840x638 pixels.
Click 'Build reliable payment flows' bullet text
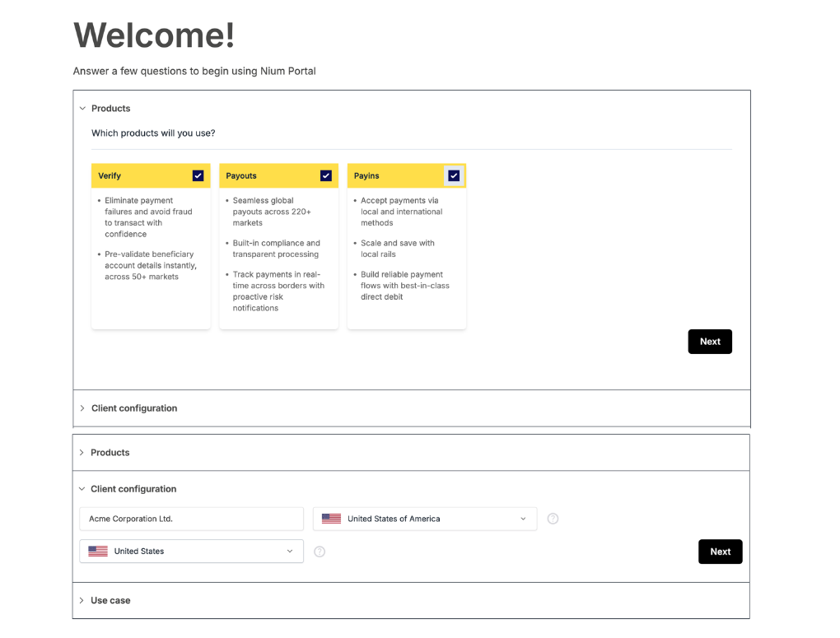click(x=405, y=286)
